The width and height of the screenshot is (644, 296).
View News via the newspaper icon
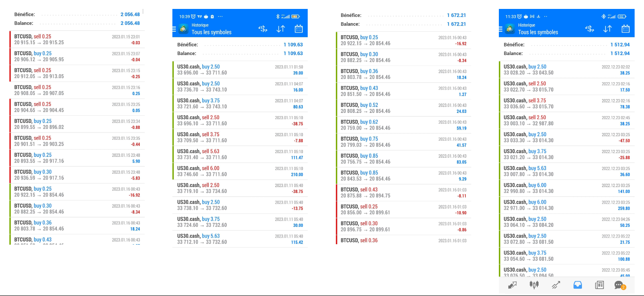599,285
